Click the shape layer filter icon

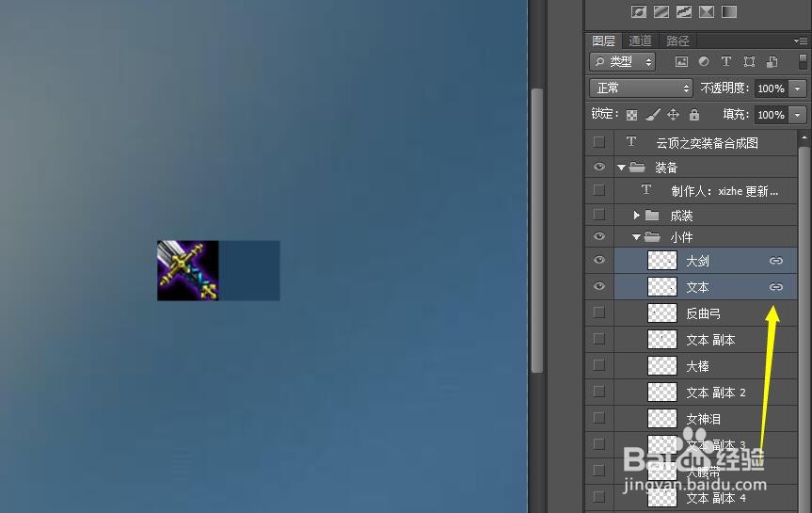pos(749,62)
